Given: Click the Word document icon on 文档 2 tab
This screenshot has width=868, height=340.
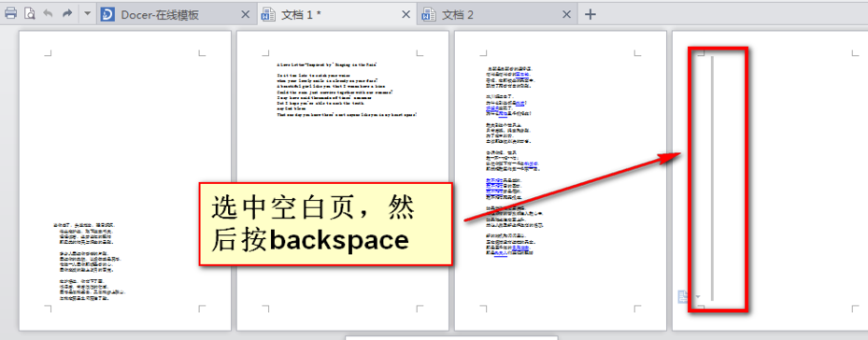Looking at the screenshot, I should pyautogui.click(x=428, y=15).
